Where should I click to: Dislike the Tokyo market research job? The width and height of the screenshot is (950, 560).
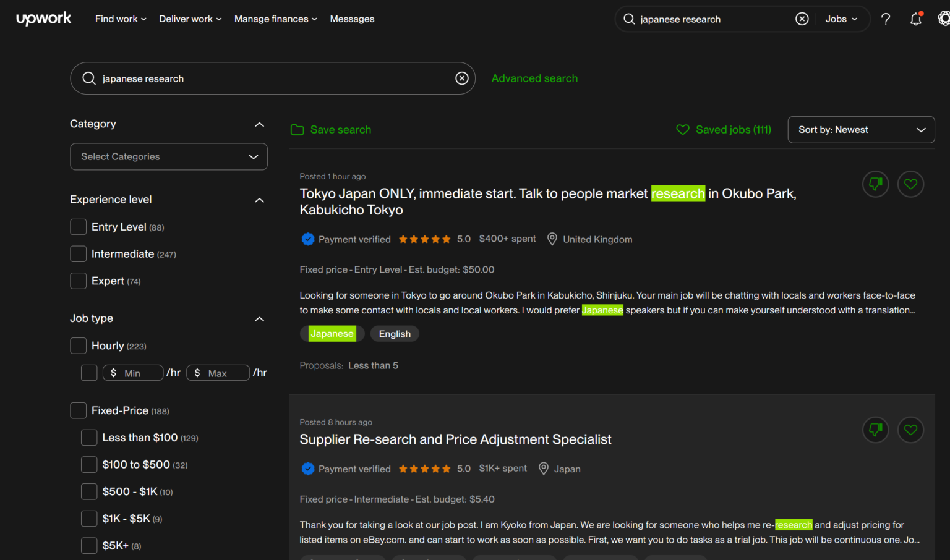point(875,184)
